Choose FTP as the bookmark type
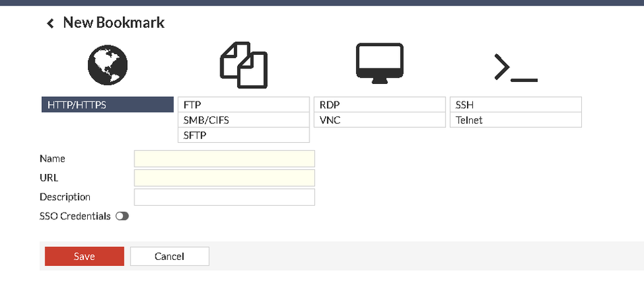Viewport: 644px width, 289px height. coord(243,105)
